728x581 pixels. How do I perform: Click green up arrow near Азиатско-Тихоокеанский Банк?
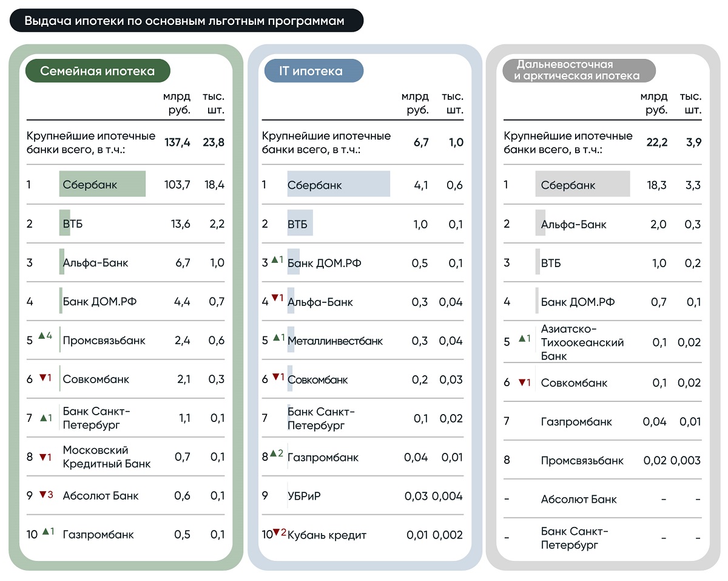pyautogui.click(x=522, y=339)
